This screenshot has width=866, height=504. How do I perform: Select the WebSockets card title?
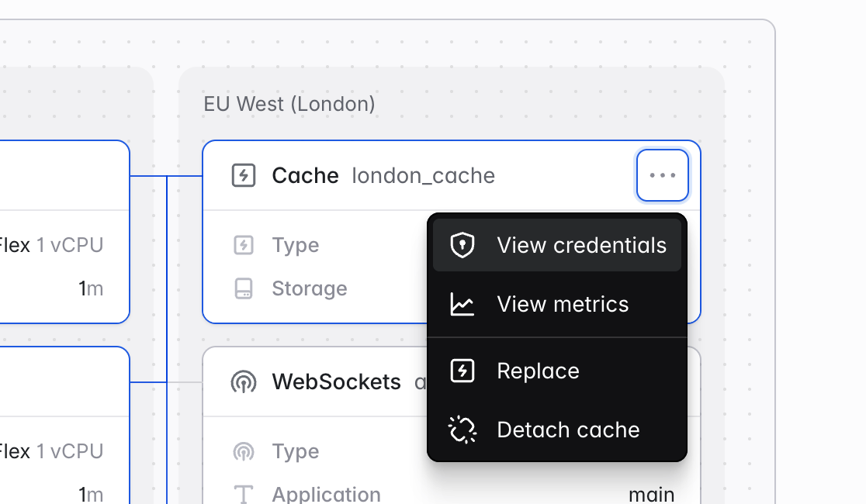click(336, 382)
